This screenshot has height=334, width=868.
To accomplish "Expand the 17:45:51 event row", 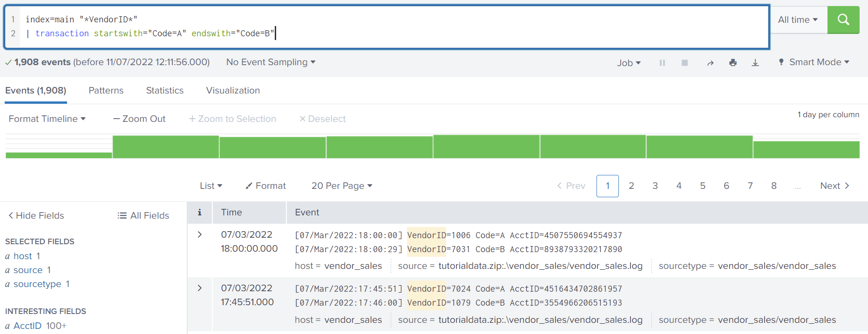I will pos(200,288).
